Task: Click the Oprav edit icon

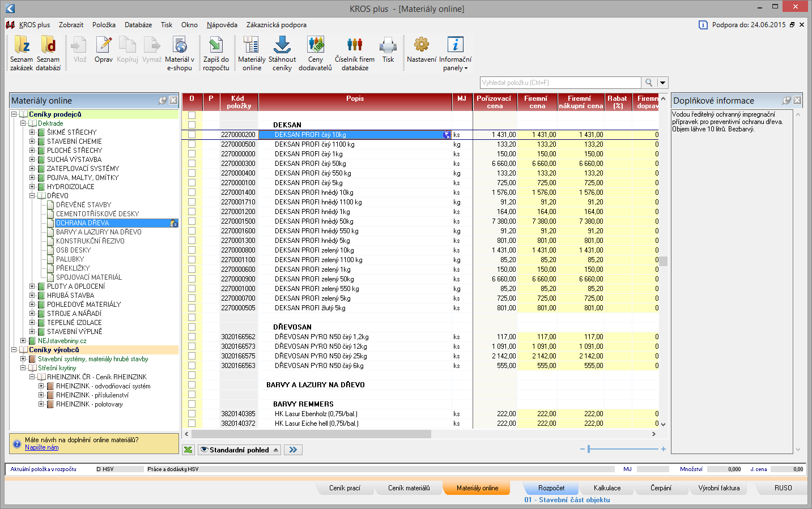Action: coord(104,49)
